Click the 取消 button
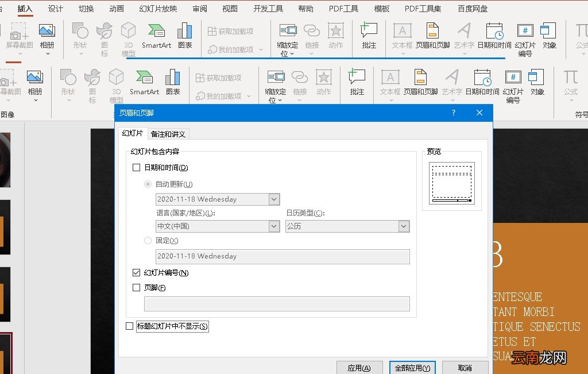 pos(465,368)
